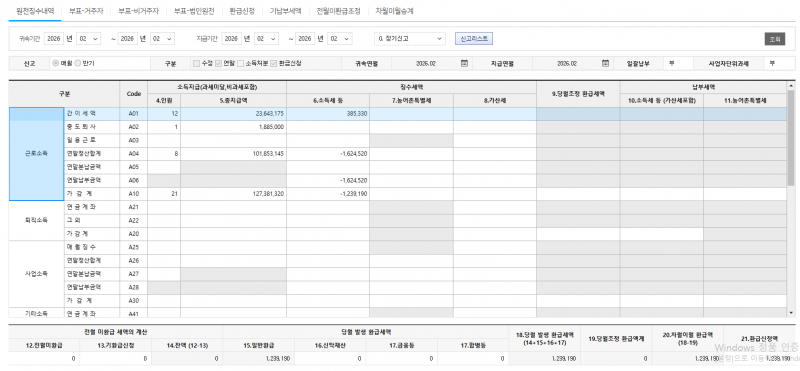The image size is (800, 371).
Task: Click the 지급기간 start year field
Action: point(231,38)
